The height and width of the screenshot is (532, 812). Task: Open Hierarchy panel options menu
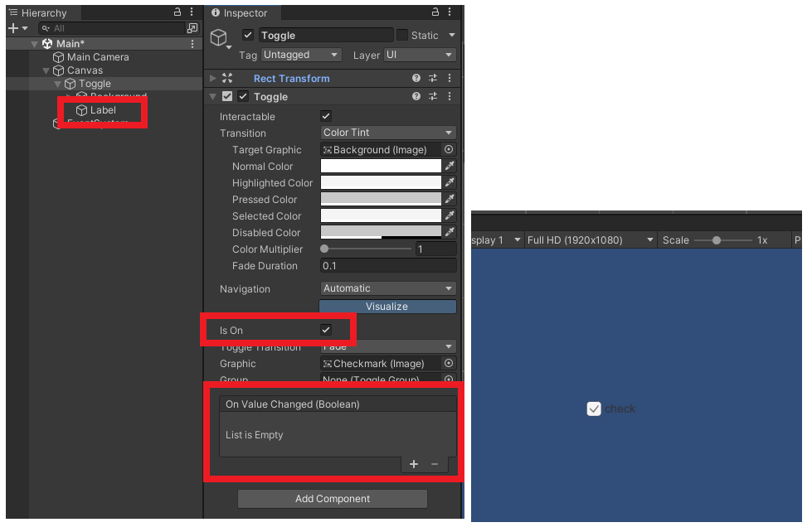pos(192,12)
